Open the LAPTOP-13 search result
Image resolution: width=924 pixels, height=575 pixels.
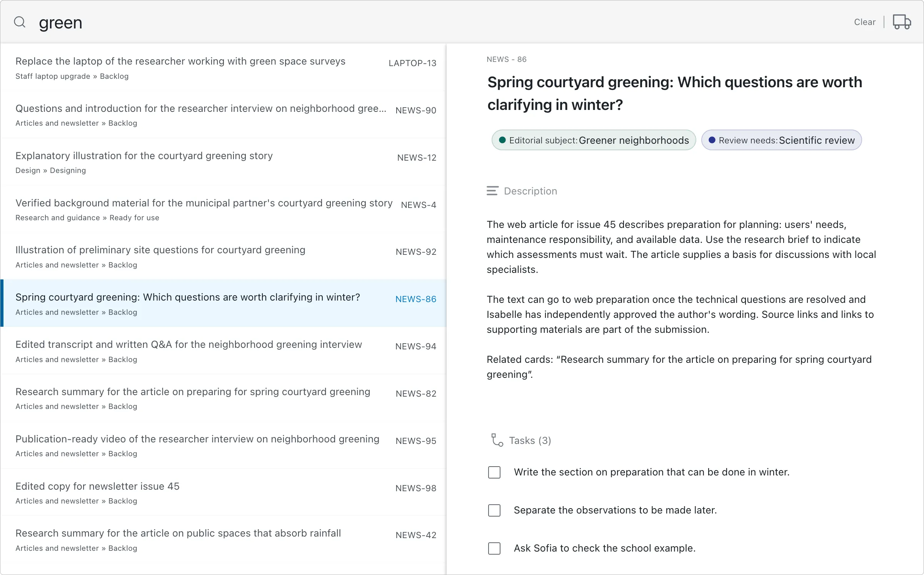(223, 68)
